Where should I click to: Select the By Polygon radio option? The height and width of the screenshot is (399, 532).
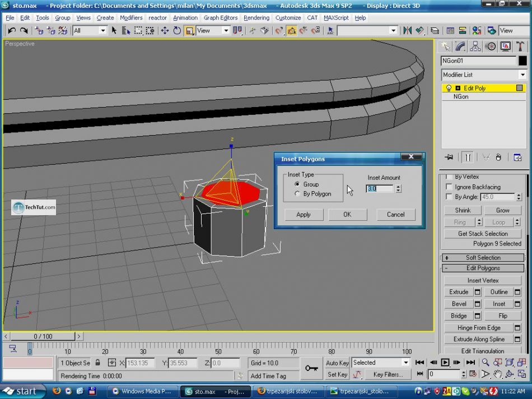click(297, 193)
